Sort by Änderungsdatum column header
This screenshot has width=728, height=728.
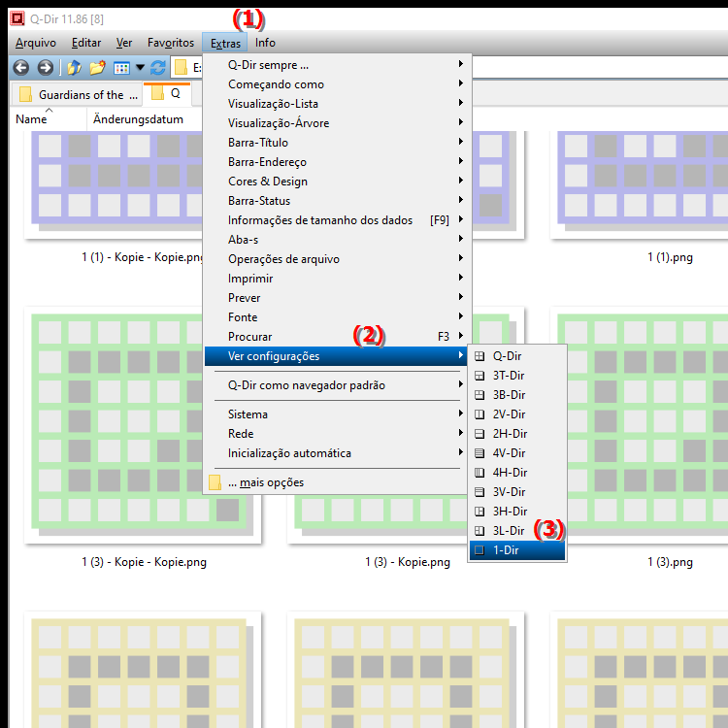144,119
